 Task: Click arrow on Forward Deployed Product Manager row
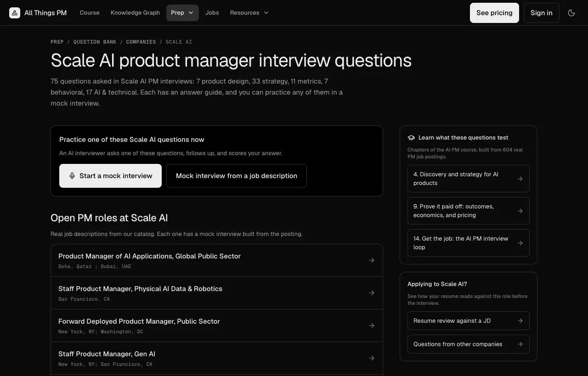click(x=372, y=325)
